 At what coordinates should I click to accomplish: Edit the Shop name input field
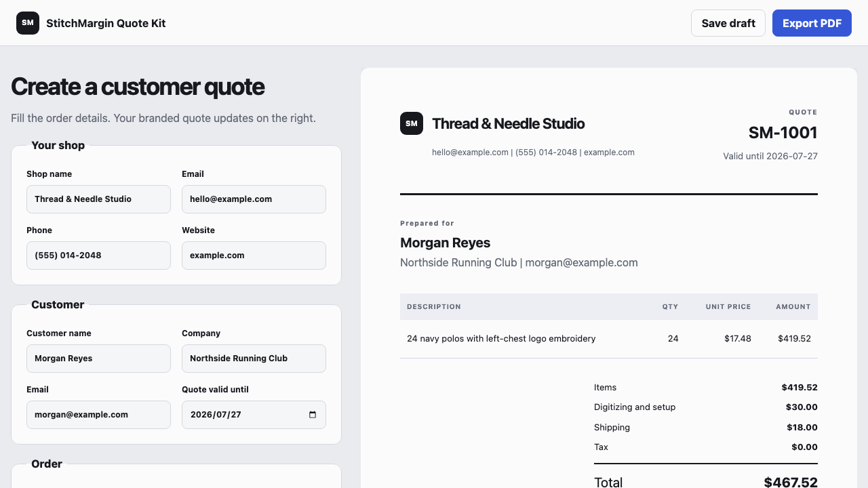coord(98,199)
